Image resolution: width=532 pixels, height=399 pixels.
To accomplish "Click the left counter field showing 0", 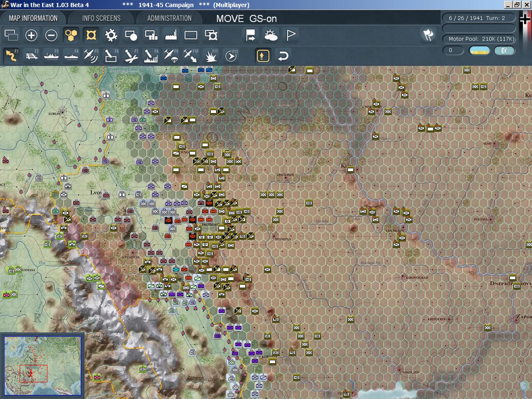I will [x=453, y=50].
